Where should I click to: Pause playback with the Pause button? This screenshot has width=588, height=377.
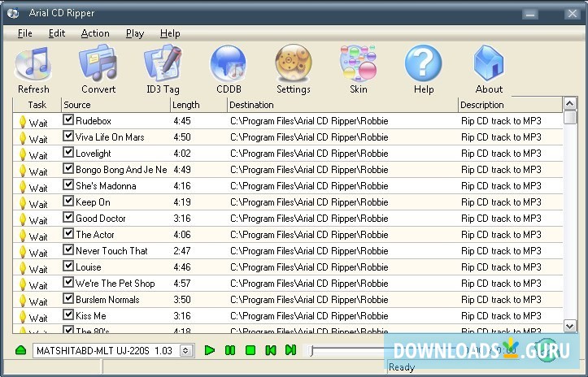click(x=230, y=350)
